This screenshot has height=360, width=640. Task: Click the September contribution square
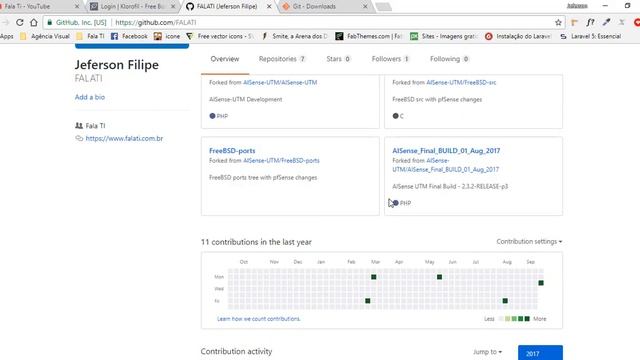[x=541, y=283]
